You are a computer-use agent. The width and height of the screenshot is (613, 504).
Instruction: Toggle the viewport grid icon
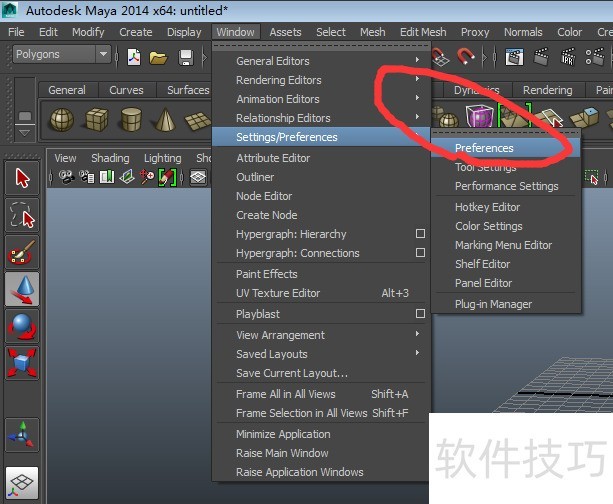pos(198,178)
